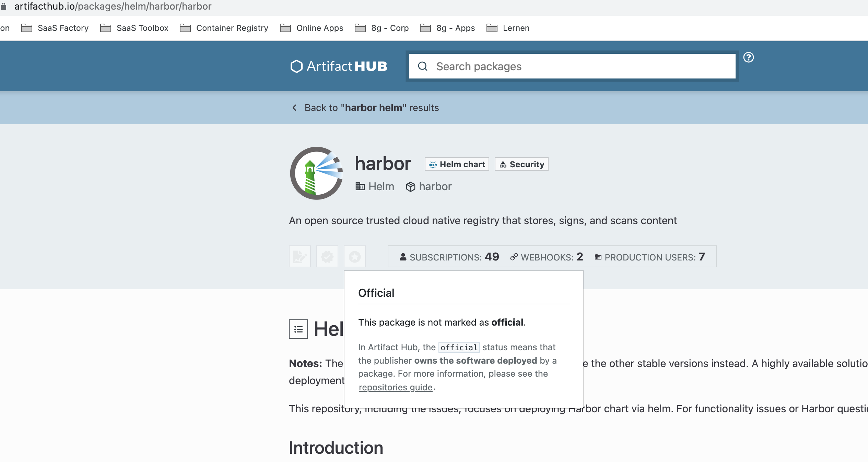Expand the Container Registry bookmarks folder
Image resolution: width=868 pixels, height=462 pixels.
pos(224,28)
